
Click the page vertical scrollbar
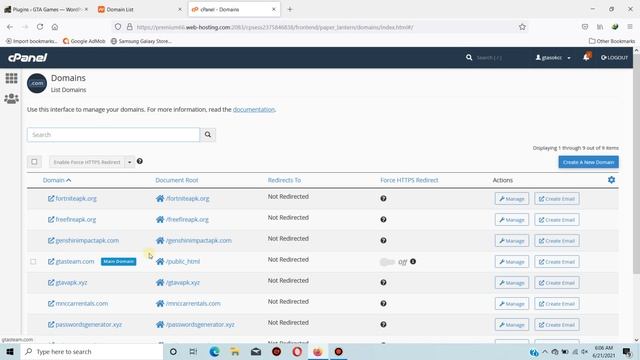pyautogui.click(x=636, y=163)
